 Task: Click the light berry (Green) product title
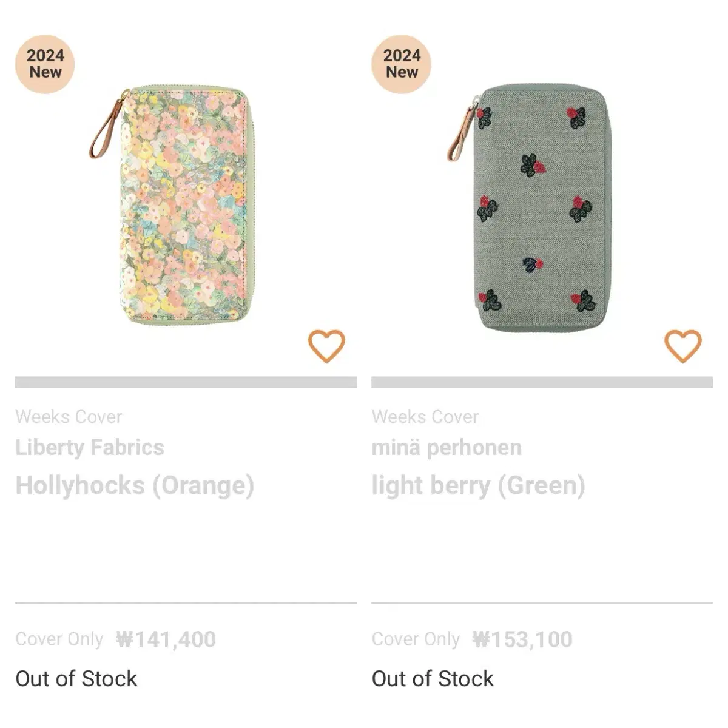click(479, 486)
